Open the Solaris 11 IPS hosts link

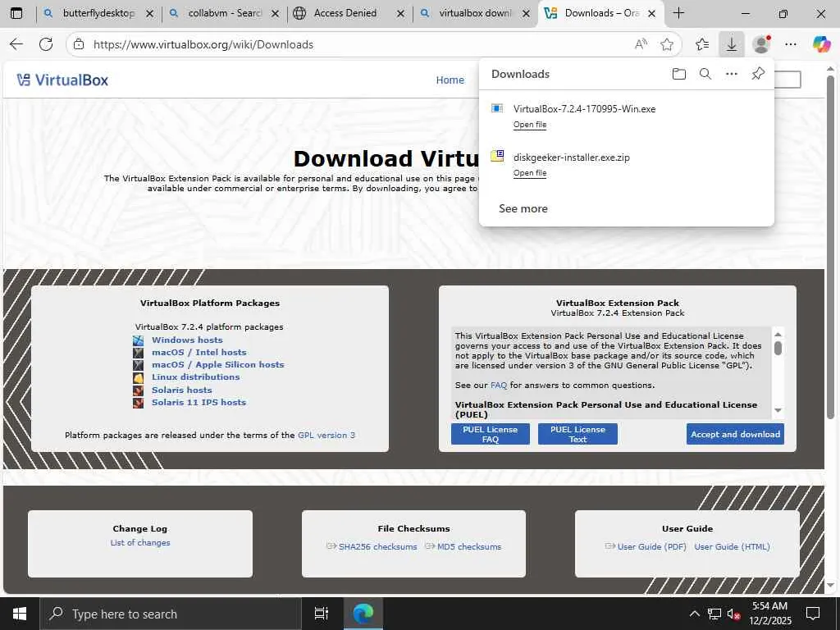click(199, 402)
